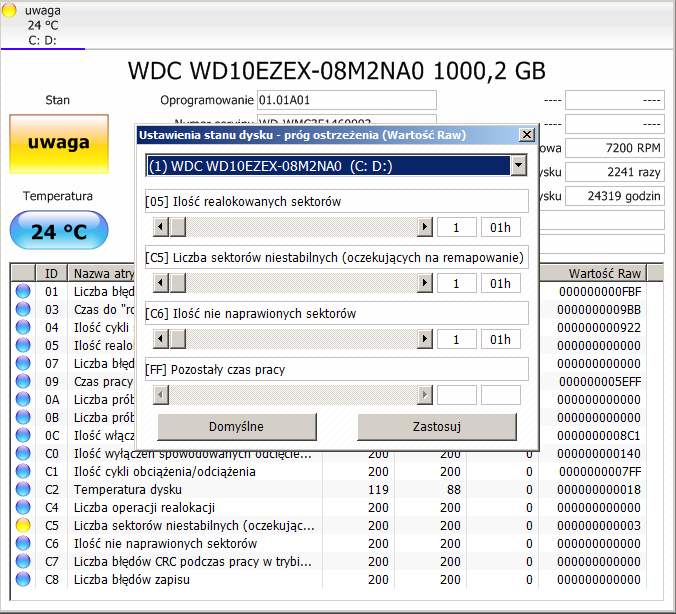Image resolution: width=676 pixels, height=614 pixels.
Task: Click the blue status orb for attribute 09
Action: click(x=23, y=381)
